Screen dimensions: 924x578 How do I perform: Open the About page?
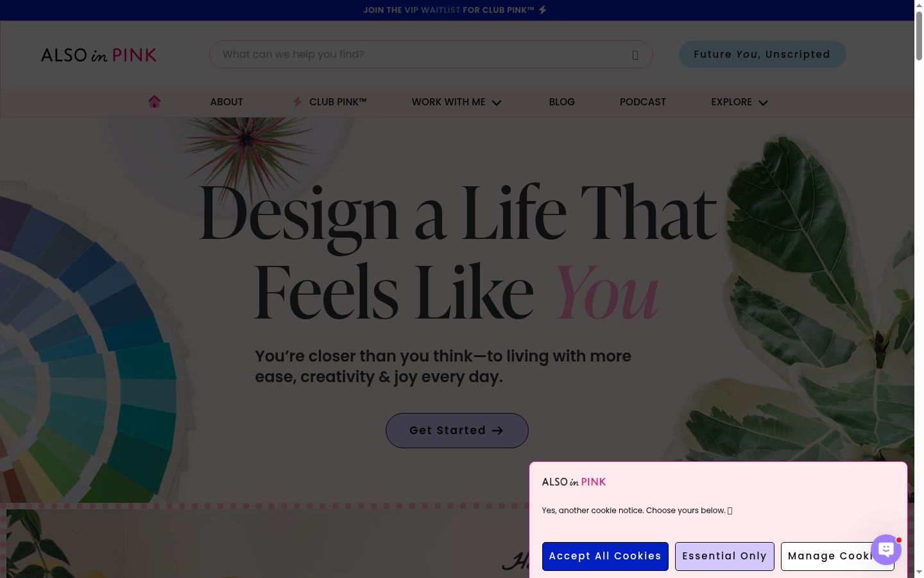point(227,102)
